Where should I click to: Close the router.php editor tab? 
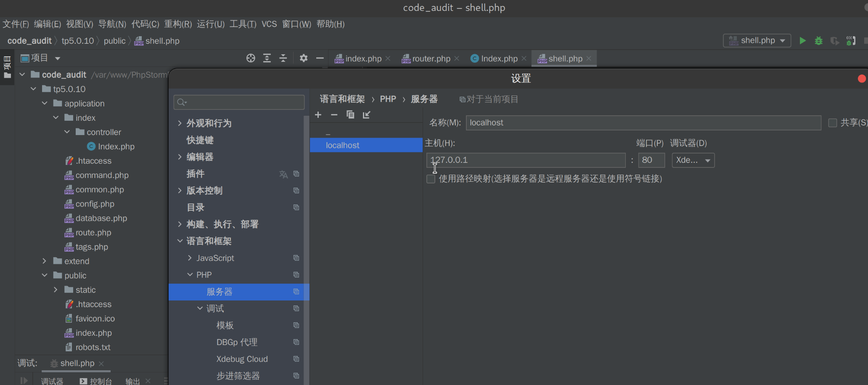457,58
